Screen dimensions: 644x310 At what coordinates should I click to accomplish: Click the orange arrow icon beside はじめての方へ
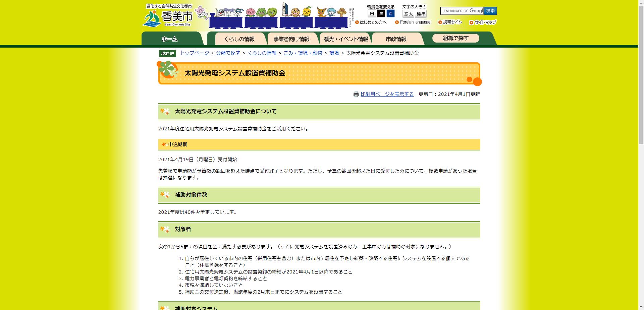click(357, 22)
